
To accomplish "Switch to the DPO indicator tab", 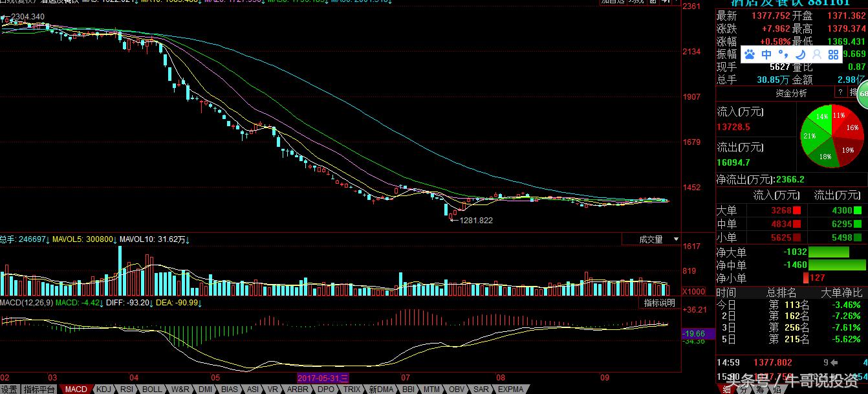I will (x=327, y=389).
